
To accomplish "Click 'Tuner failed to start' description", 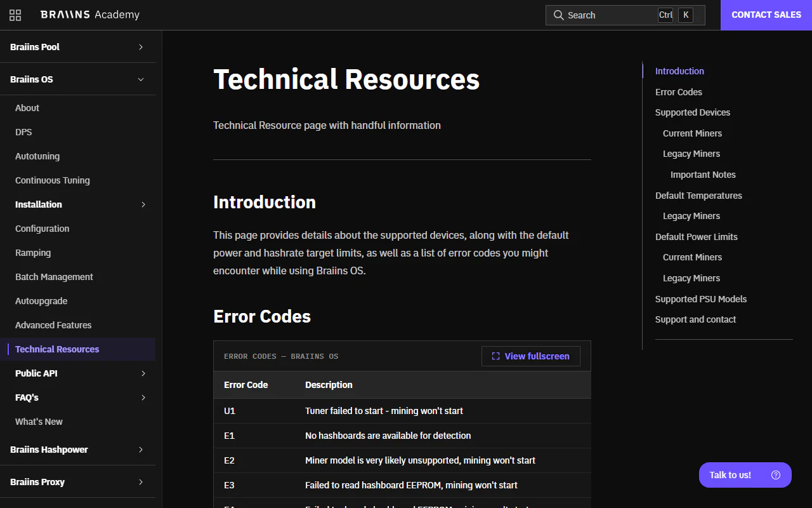I will point(384,411).
